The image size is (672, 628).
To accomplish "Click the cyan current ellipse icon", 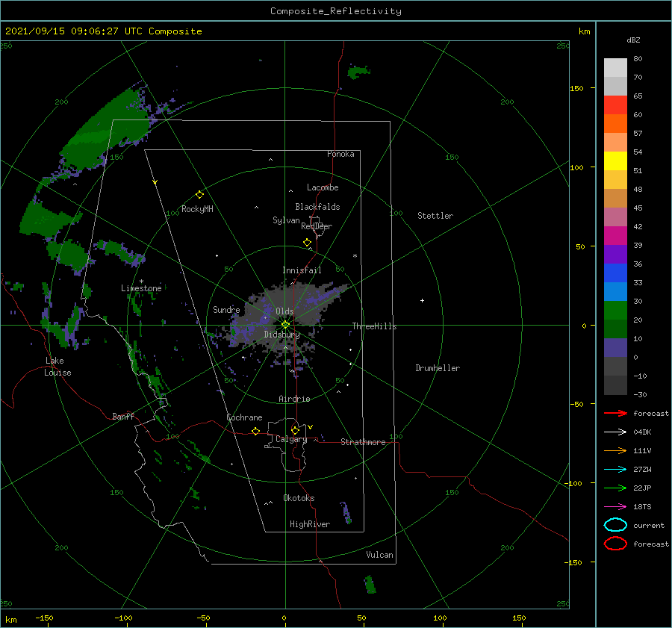I will click(x=615, y=525).
